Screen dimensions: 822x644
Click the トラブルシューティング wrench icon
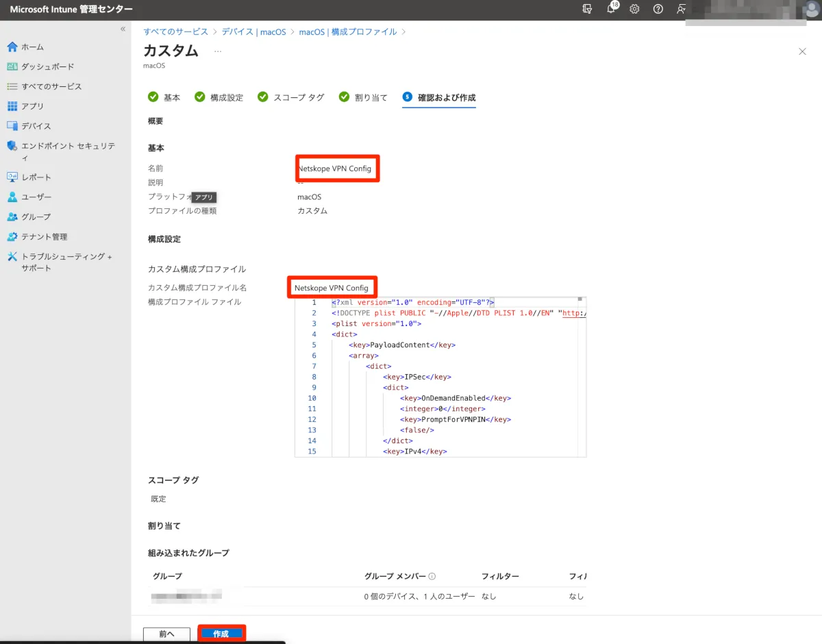click(12, 256)
